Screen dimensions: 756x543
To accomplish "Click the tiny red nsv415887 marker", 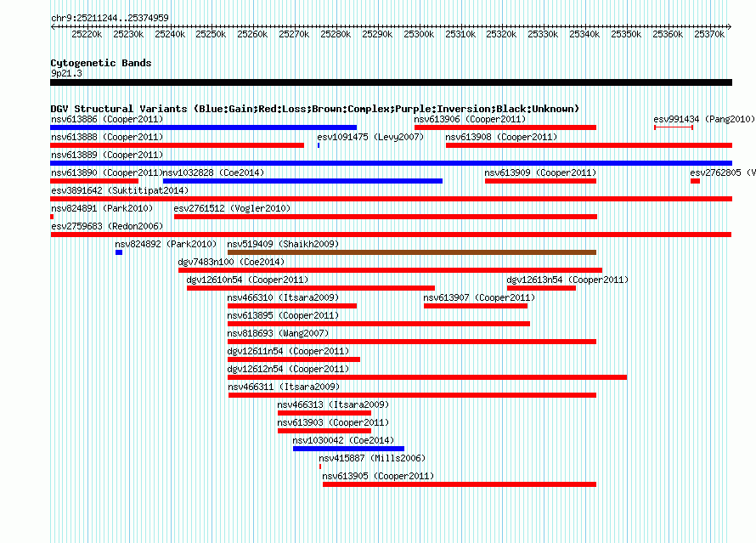I will coord(320,467).
